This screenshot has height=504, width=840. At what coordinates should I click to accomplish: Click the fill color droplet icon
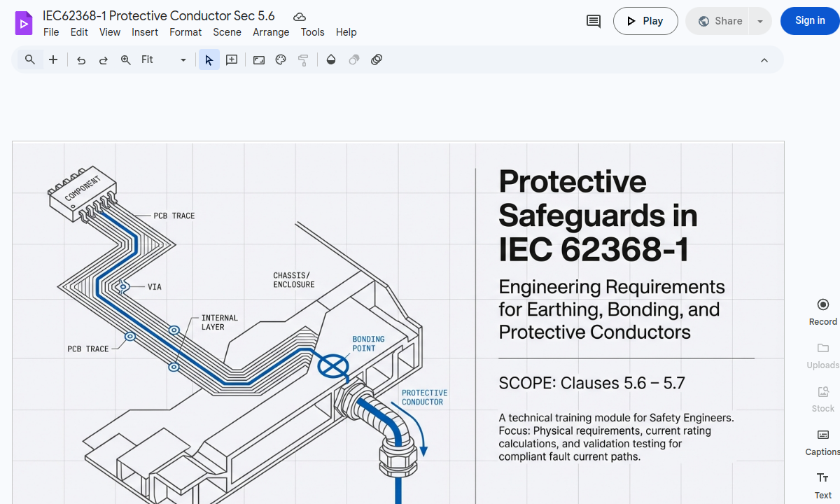coord(330,59)
